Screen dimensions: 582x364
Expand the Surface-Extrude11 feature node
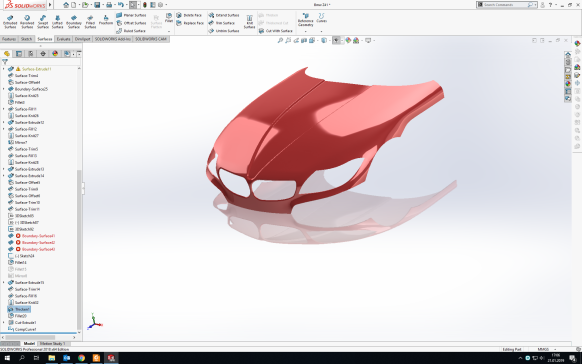4,69
